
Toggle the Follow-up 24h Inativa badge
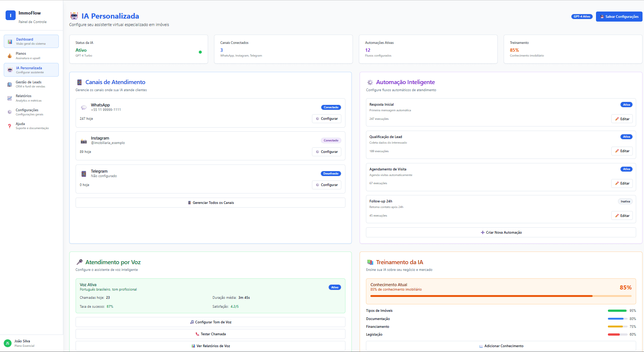click(625, 201)
